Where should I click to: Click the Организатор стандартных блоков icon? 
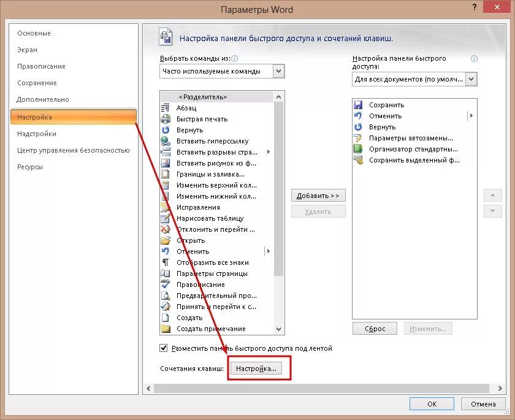[358, 149]
